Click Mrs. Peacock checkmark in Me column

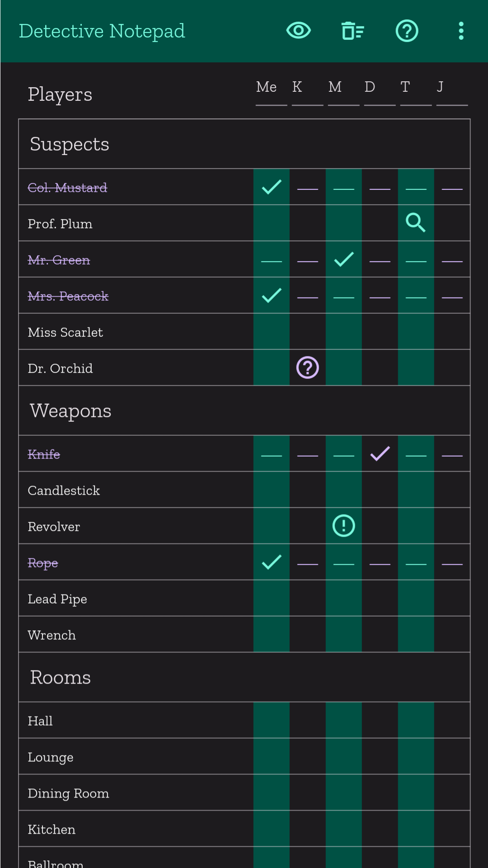coord(272,295)
